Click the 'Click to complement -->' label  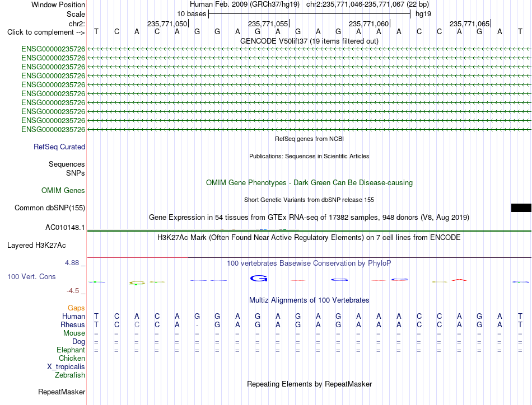click(46, 32)
